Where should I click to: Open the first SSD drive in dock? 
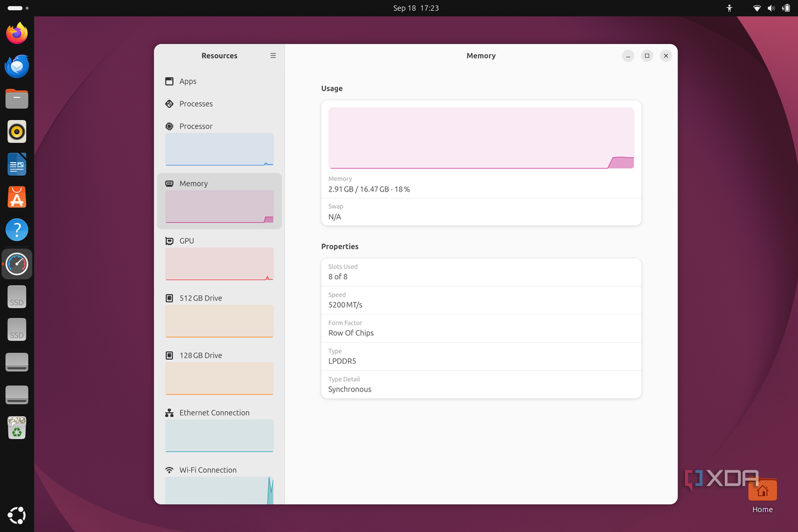(x=17, y=297)
